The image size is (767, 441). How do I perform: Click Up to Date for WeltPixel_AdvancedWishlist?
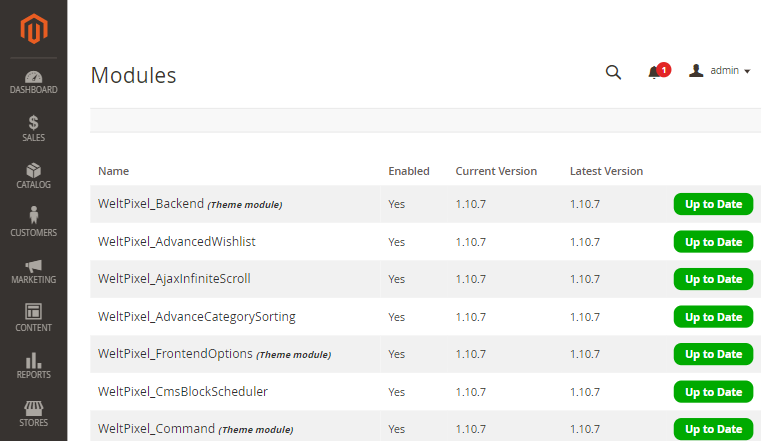point(713,242)
